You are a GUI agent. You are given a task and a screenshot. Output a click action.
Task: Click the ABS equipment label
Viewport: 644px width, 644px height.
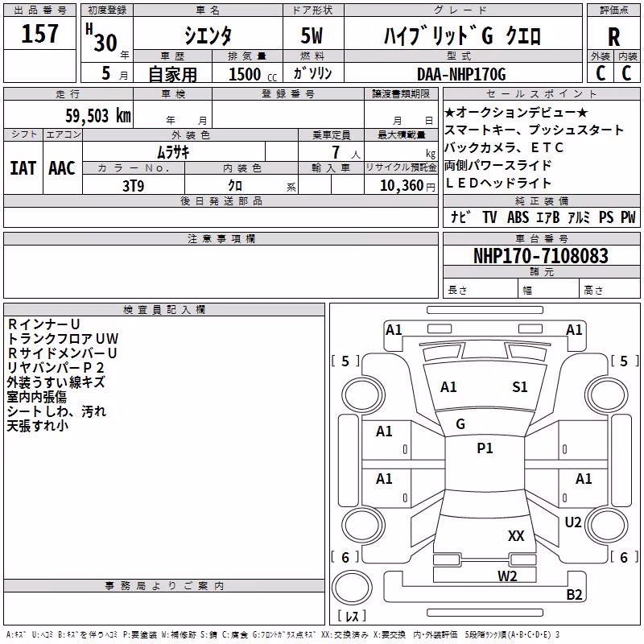tap(518, 217)
